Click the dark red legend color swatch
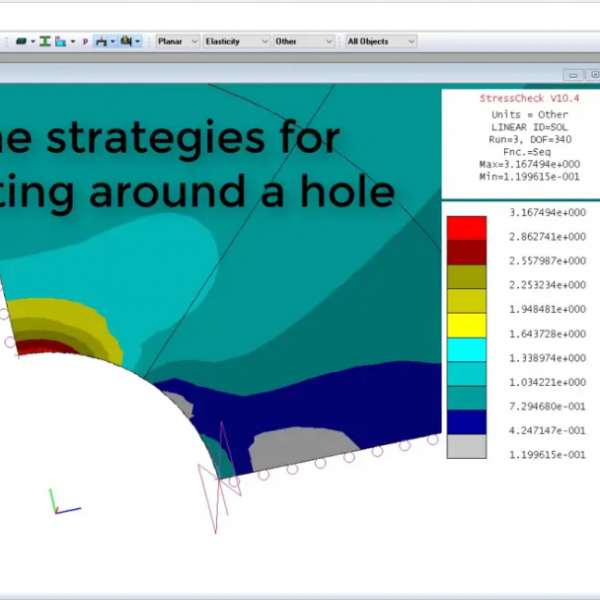The height and width of the screenshot is (600, 600). click(466, 252)
